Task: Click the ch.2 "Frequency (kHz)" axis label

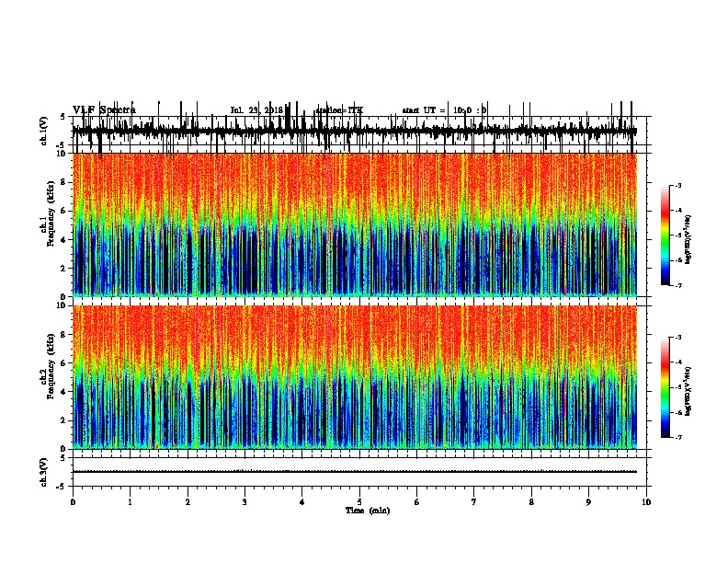Action: 51,366
